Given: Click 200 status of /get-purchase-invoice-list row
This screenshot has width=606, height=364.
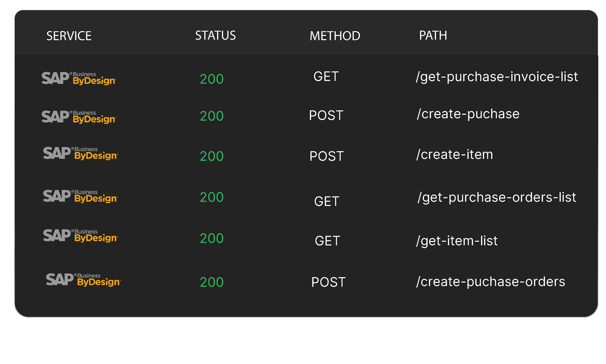Looking at the screenshot, I should click(x=212, y=79).
